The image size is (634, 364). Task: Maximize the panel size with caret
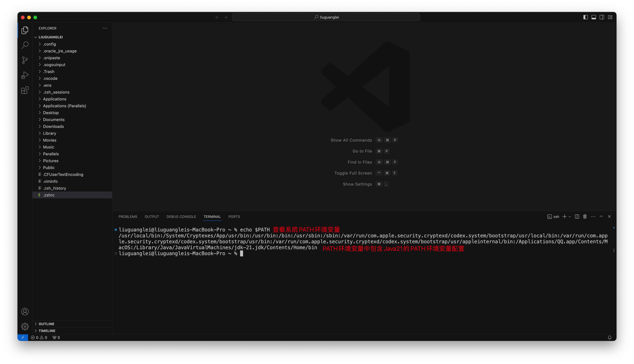click(601, 216)
